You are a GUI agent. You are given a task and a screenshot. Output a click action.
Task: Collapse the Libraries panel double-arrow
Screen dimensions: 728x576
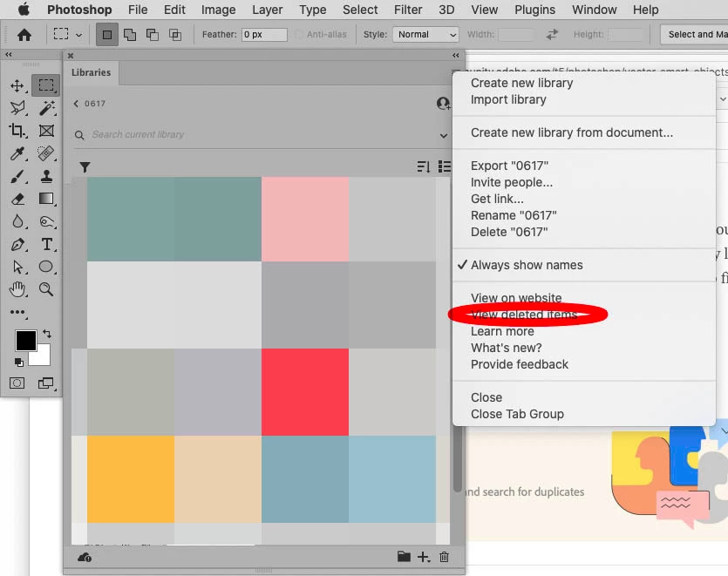455,56
